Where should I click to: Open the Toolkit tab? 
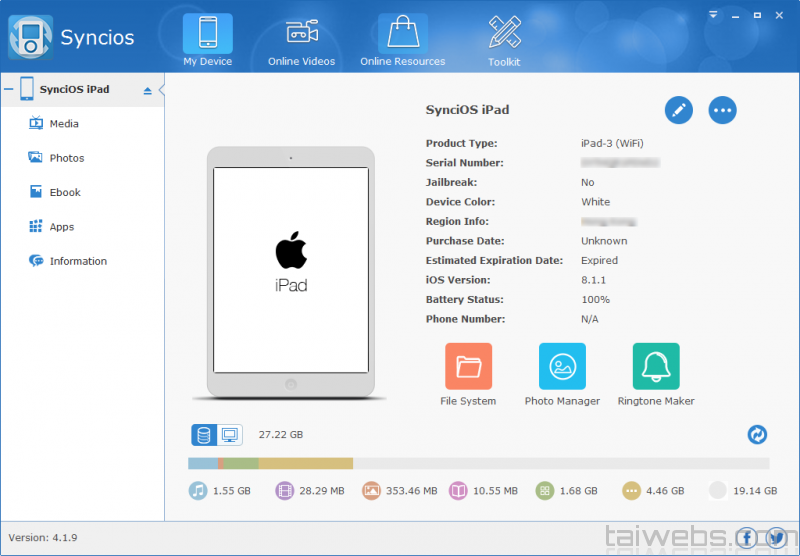pyautogui.click(x=504, y=40)
